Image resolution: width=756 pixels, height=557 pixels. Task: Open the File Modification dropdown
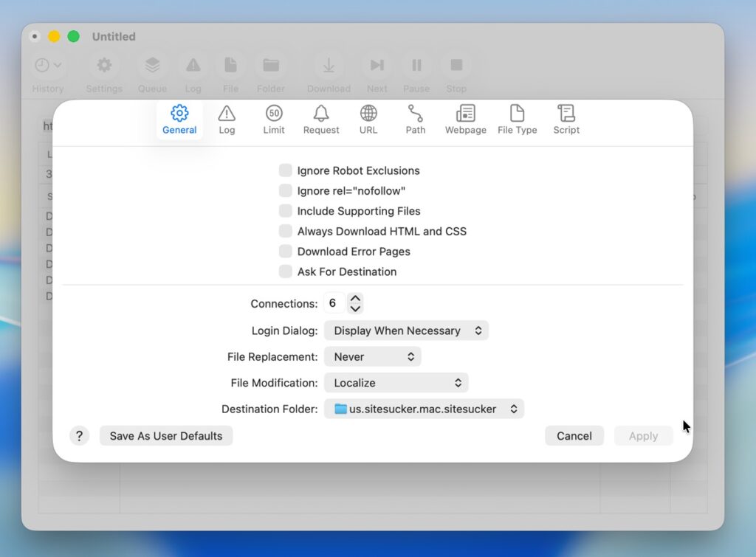[396, 383]
